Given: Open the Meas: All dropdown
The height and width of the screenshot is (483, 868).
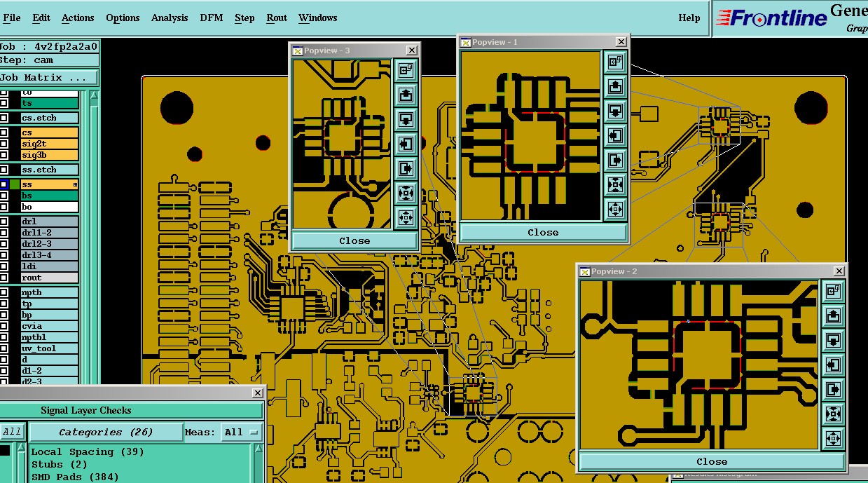Looking at the screenshot, I should point(242,432).
